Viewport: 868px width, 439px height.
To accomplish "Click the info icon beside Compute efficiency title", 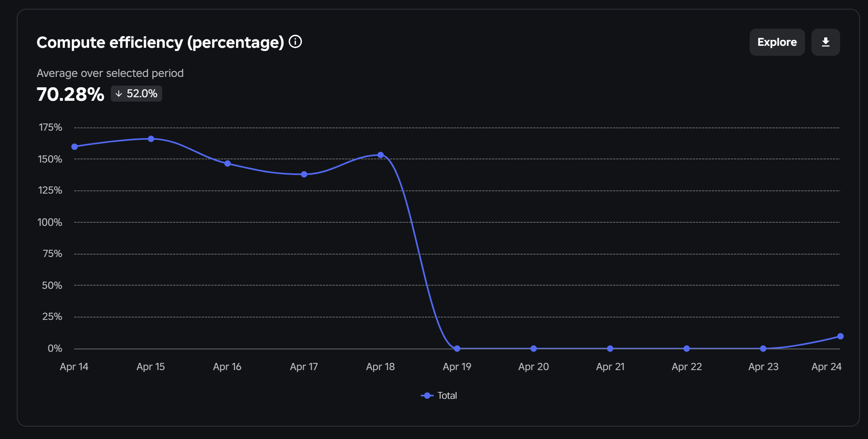I will (295, 41).
